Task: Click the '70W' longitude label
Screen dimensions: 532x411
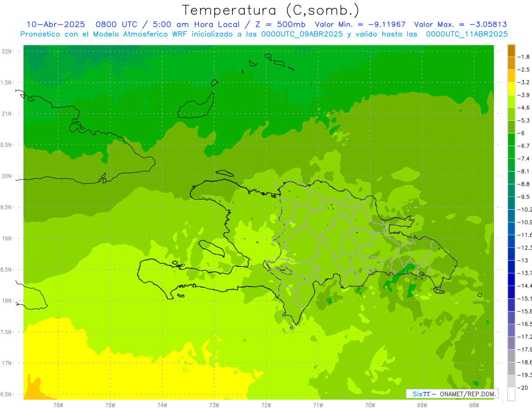Action: [x=370, y=405]
